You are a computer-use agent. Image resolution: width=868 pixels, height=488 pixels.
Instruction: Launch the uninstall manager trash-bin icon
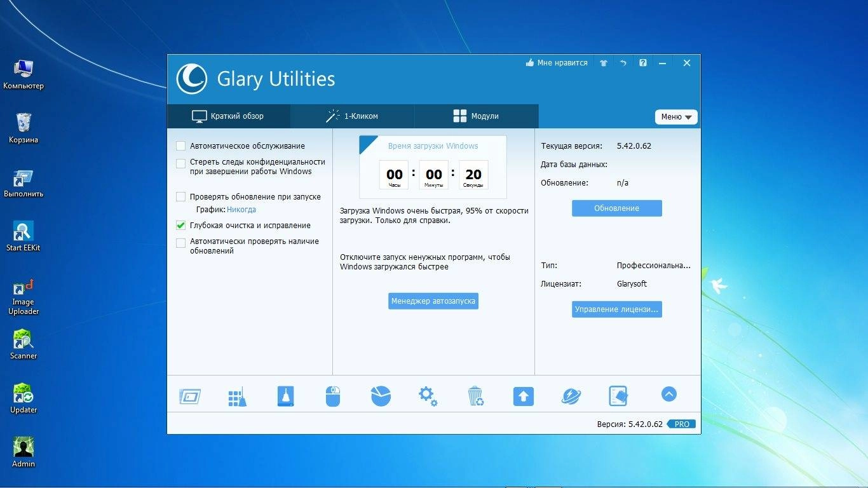point(476,396)
